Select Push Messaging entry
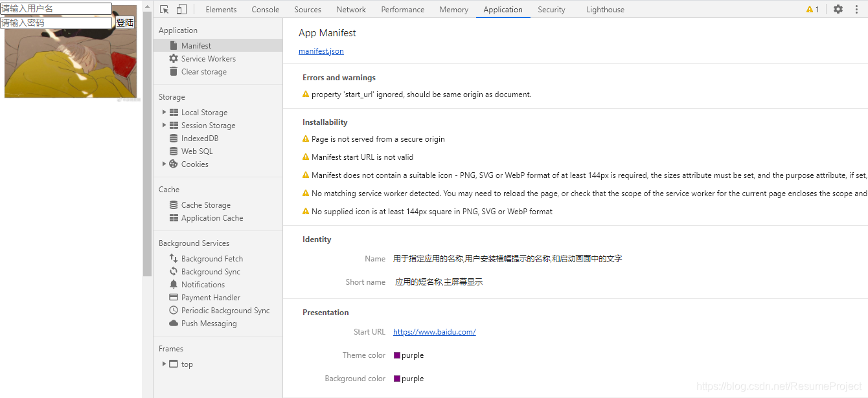This screenshot has width=868, height=398. pyautogui.click(x=209, y=323)
